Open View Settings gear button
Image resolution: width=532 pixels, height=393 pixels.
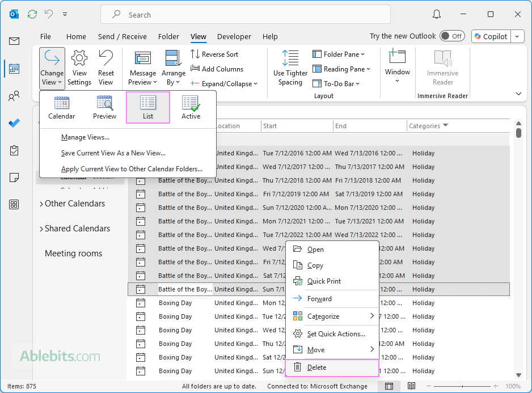pos(79,68)
